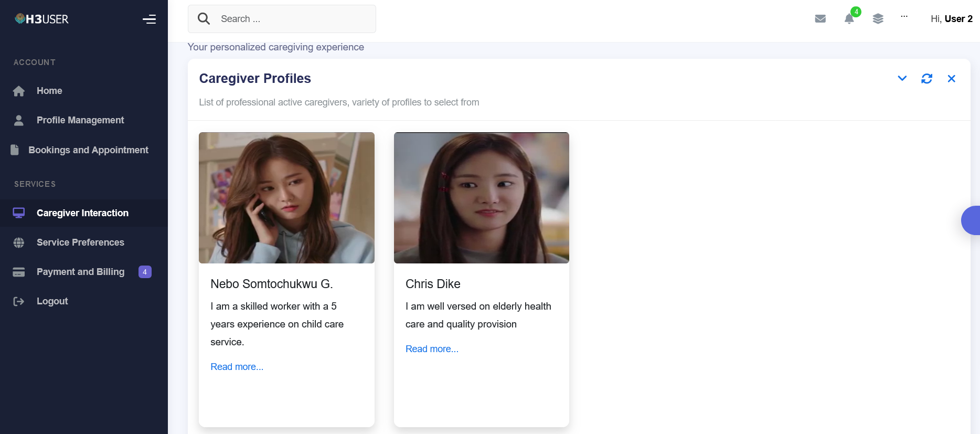Screen dimensions: 980x434
Task: Open Profile Management page
Action: click(x=80, y=120)
